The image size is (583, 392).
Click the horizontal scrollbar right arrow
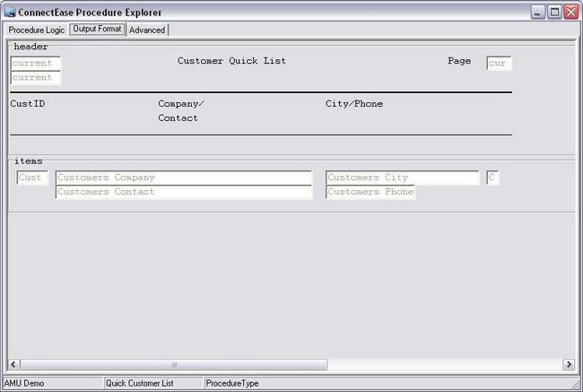pos(568,364)
